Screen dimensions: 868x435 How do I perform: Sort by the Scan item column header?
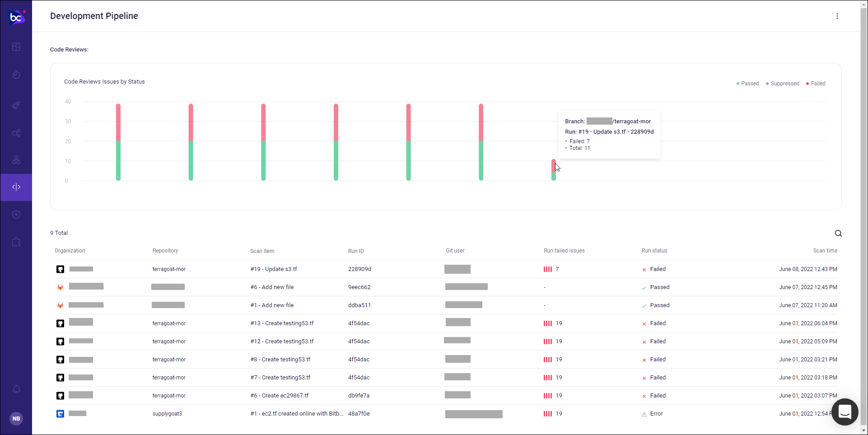tap(262, 251)
